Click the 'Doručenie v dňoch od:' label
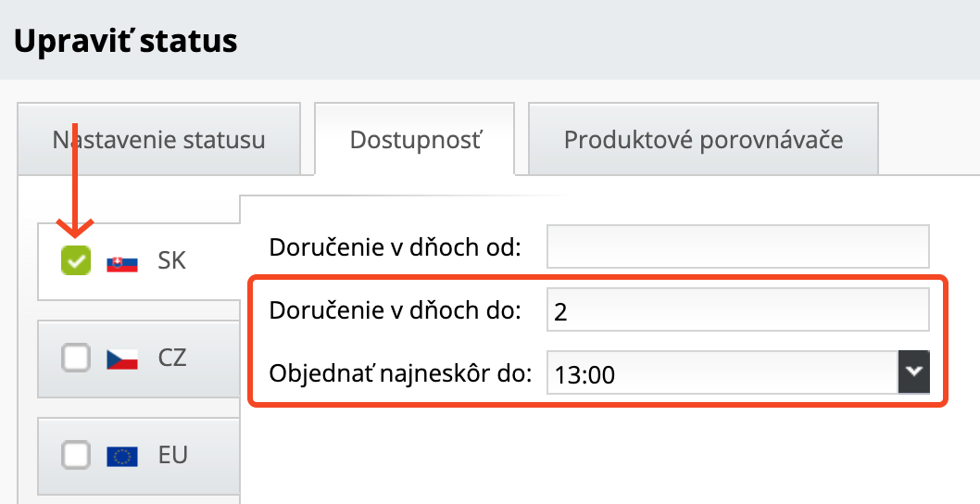The width and height of the screenshot is (980, 504). (x=395, y=247)
